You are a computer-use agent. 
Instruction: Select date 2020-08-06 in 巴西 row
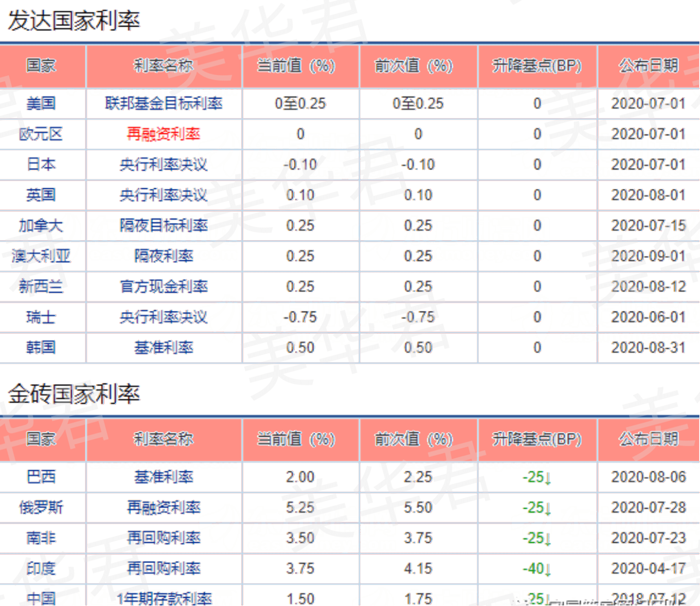pos(649,477)
